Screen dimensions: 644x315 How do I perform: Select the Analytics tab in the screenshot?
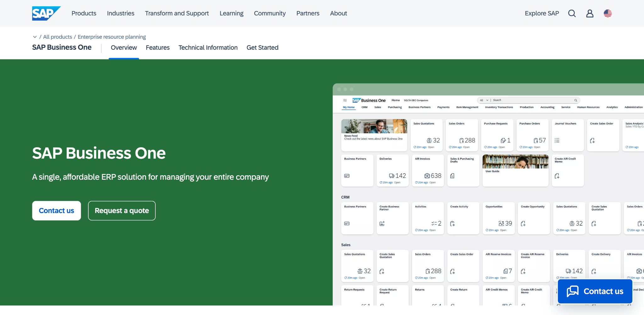coord(612,107)
